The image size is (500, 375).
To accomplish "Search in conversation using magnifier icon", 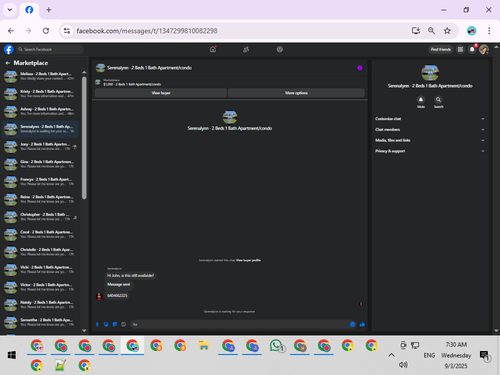I will point(438,100).
